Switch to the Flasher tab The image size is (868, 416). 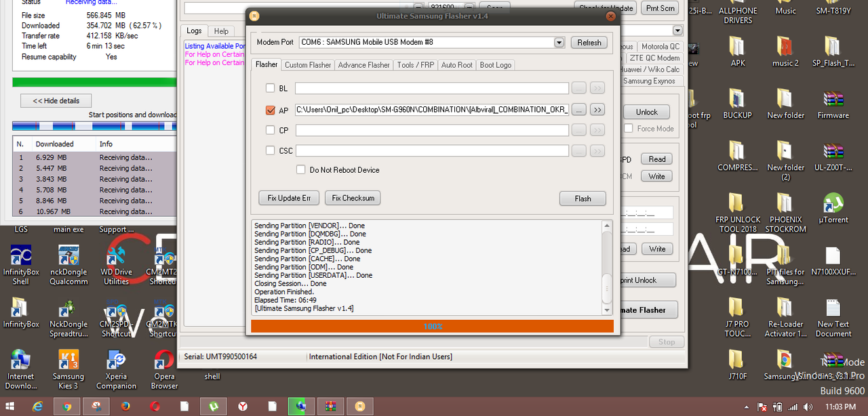click(x=267, y=64)
